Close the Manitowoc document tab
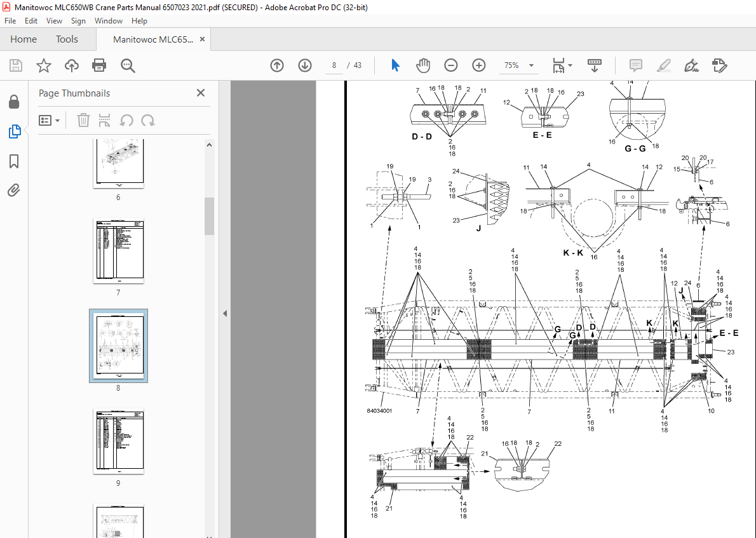This screenshot has width=756, height=538. [x=203, y=39]
